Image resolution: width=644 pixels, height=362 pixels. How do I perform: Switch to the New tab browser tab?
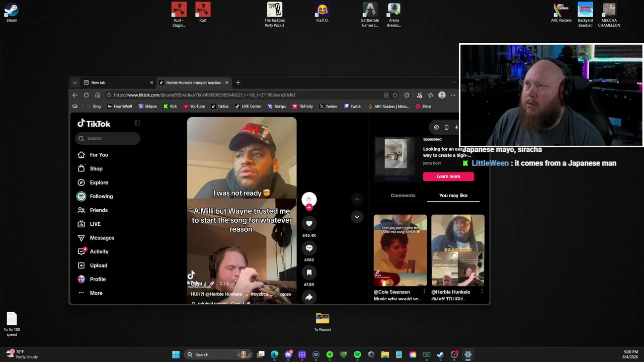point(118,82)
